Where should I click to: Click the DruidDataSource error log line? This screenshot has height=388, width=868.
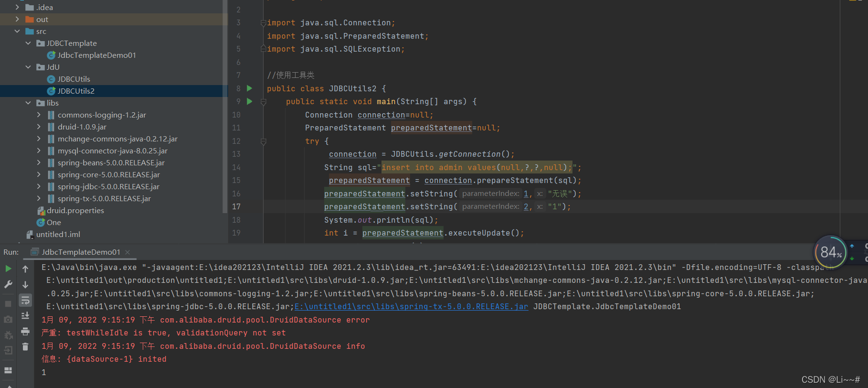tap(206, 320)
